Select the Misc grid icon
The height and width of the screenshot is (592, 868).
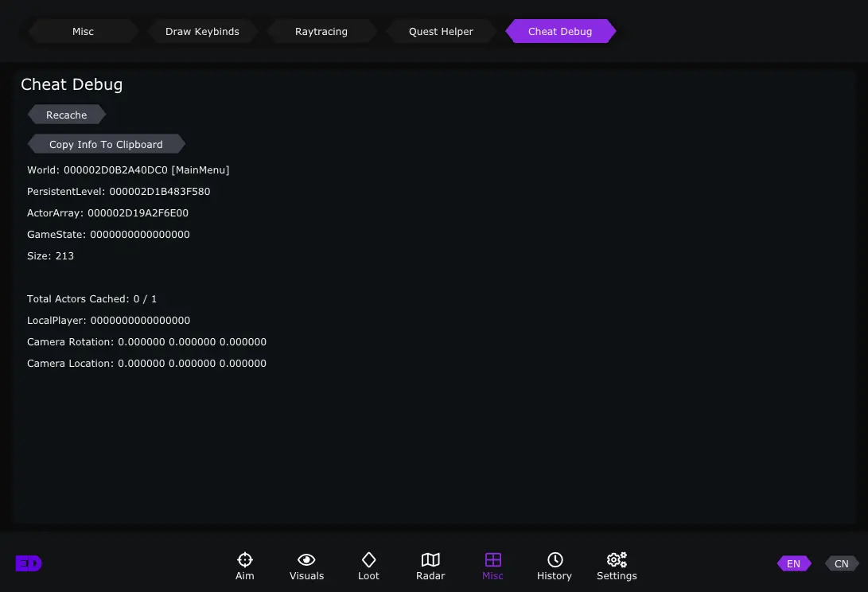[x=492, y=566]
